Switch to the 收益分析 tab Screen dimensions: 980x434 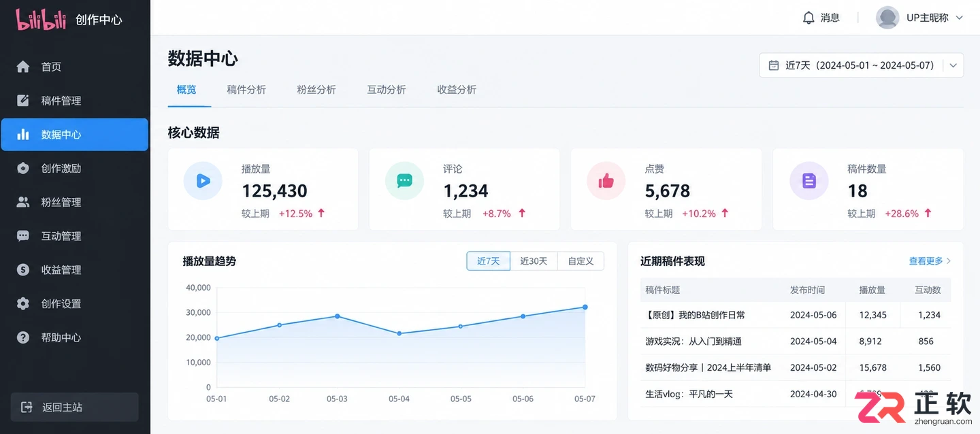click(x=457, y=89)
